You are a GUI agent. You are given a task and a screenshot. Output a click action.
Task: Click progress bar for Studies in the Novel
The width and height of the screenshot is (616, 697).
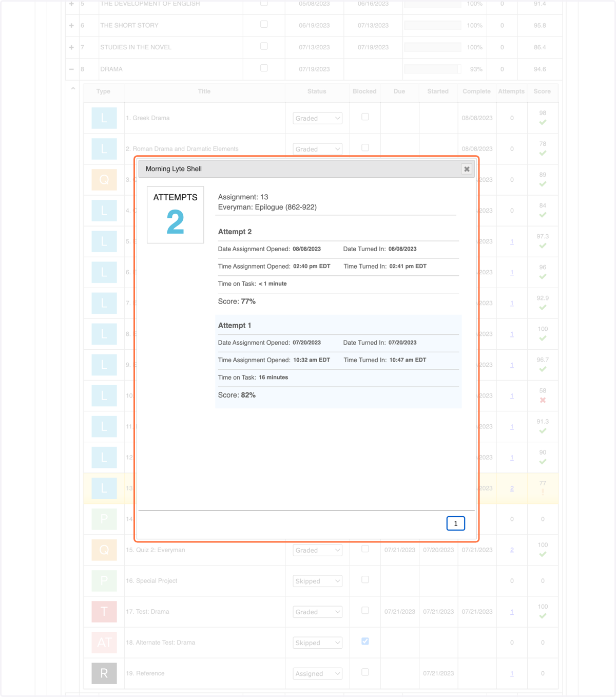coord(432,47)
